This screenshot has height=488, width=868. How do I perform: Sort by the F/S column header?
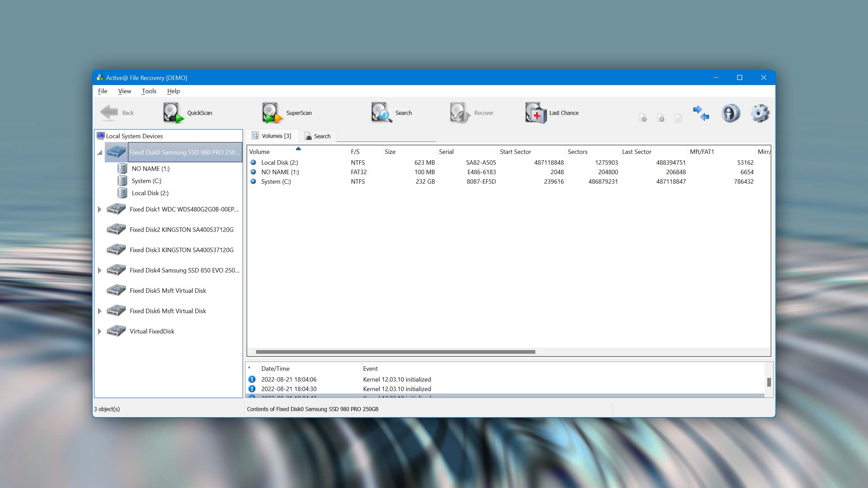click(365, 152)
